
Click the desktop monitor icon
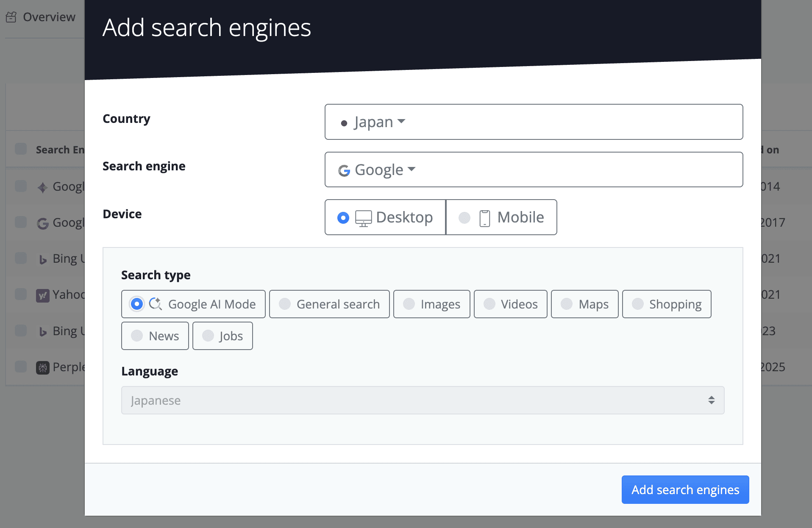(x=364, y=218)
